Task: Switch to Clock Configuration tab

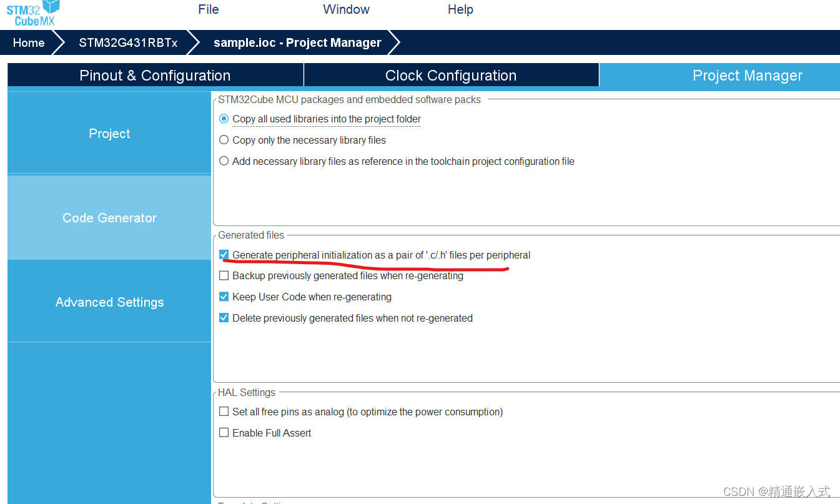Action: [451, 76]
